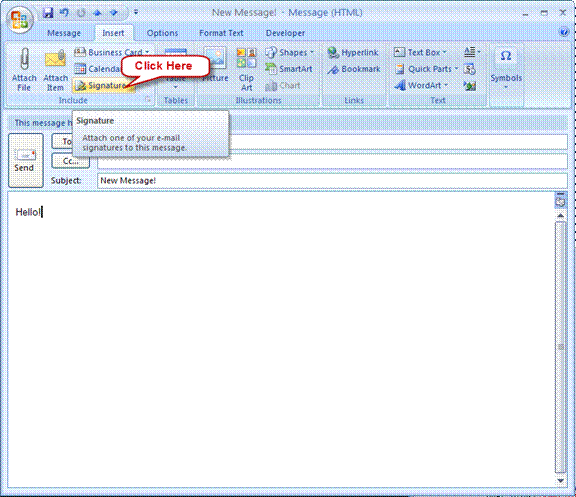Image resolution: width=576 pixels, height=497 pixels.
Task: Open the Signature dropdown
Action: click(103, 86)
